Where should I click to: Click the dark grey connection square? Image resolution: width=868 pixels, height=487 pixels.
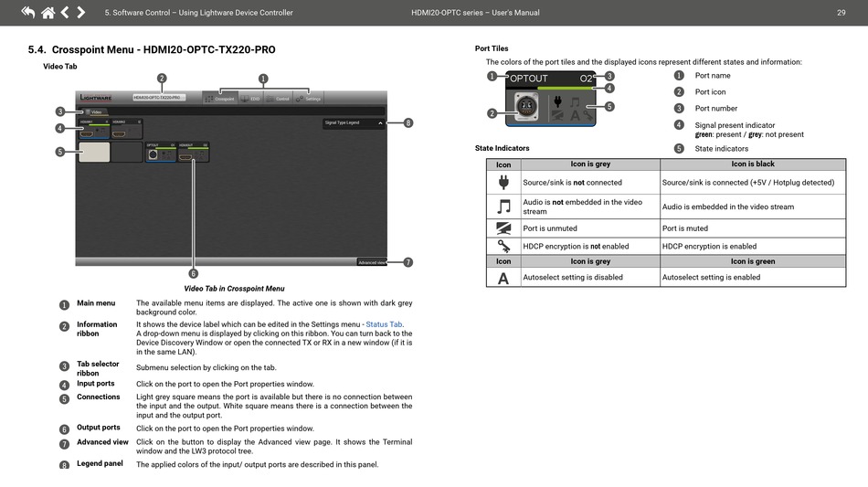[x=127, y=153]
